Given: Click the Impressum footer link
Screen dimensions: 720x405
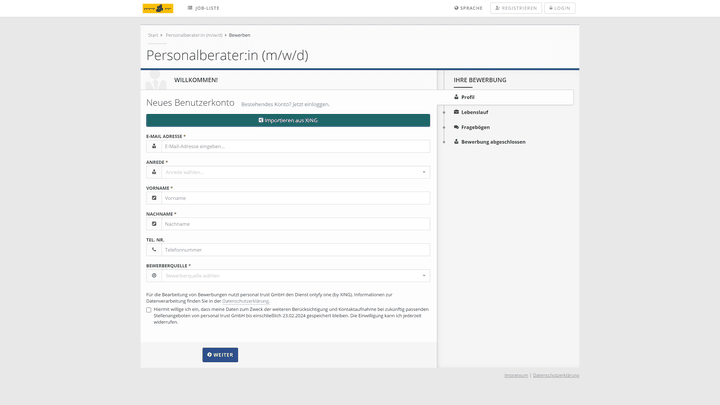Looking at the screenshot, I should 516,375.
